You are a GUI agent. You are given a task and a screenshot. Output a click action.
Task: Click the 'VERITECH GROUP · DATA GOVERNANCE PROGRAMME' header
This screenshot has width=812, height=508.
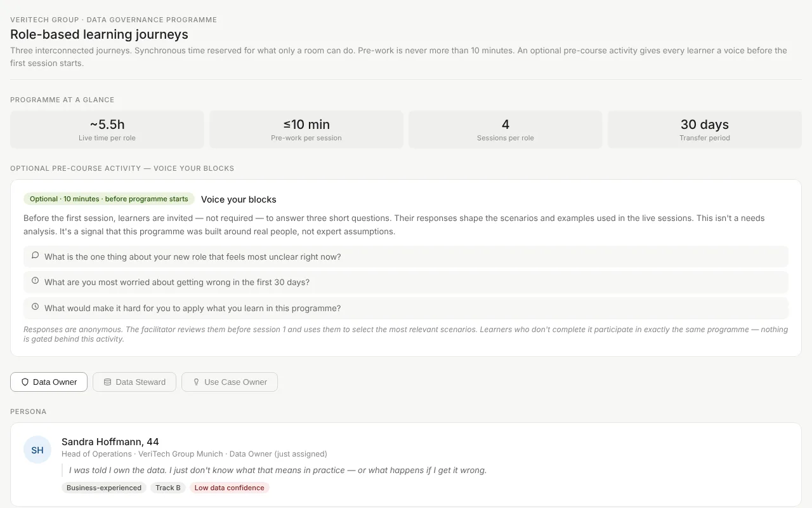114,20
